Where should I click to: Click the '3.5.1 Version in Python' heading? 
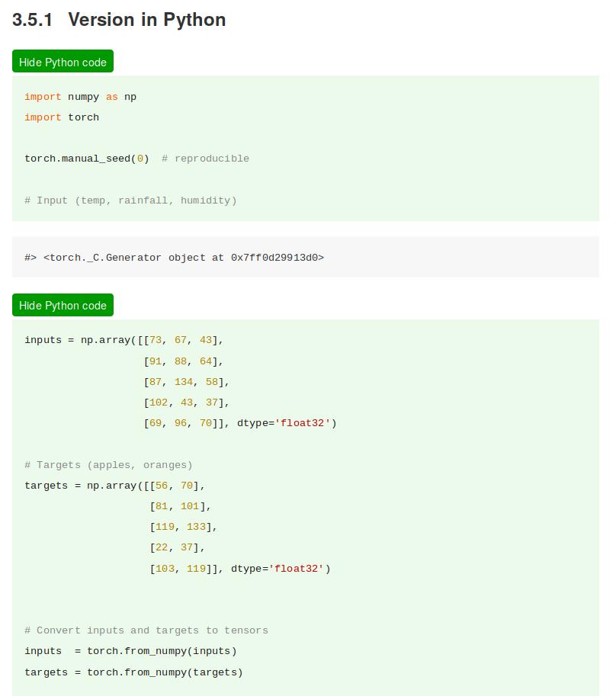click(x=119, y=20)
